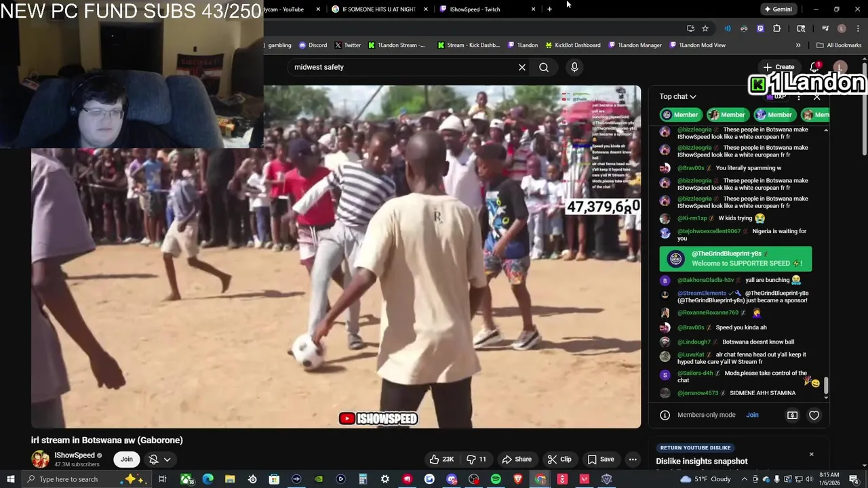This screenshot has width=868, height=488.
Task: Open the 1Landon Mod View bookmark
Action: point(696,45)
